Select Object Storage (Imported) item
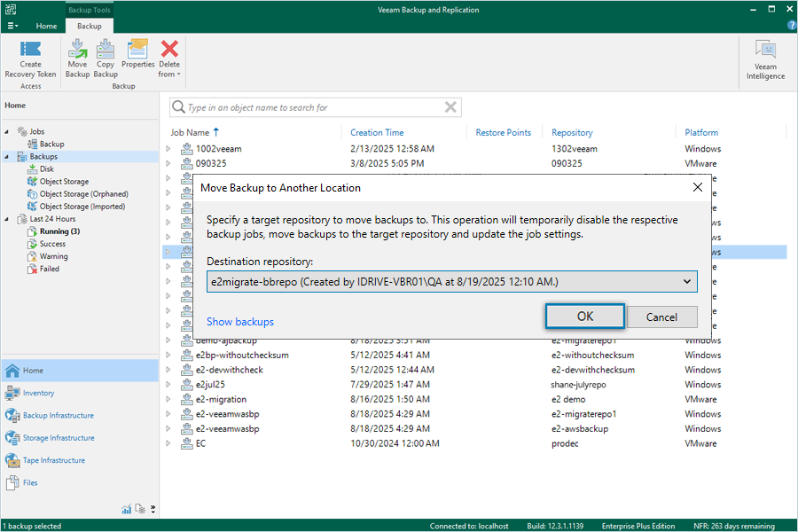This screenshot has height=532, width=798. point(82,207)
